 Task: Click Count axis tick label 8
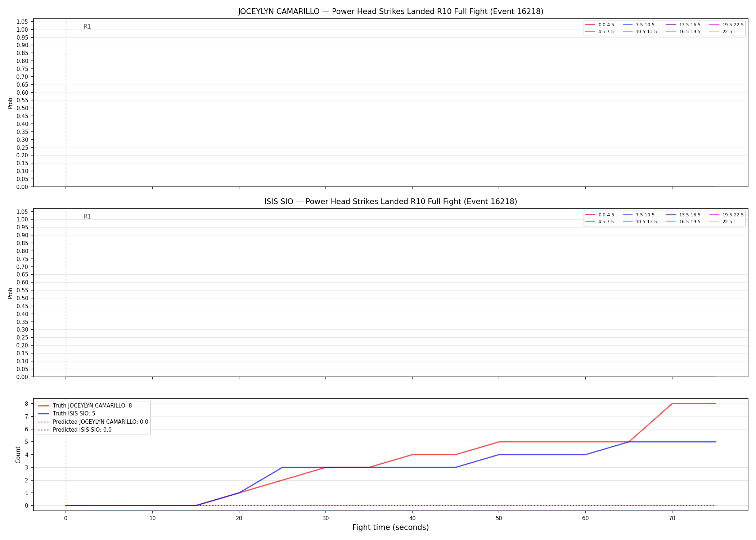point(26,404)
